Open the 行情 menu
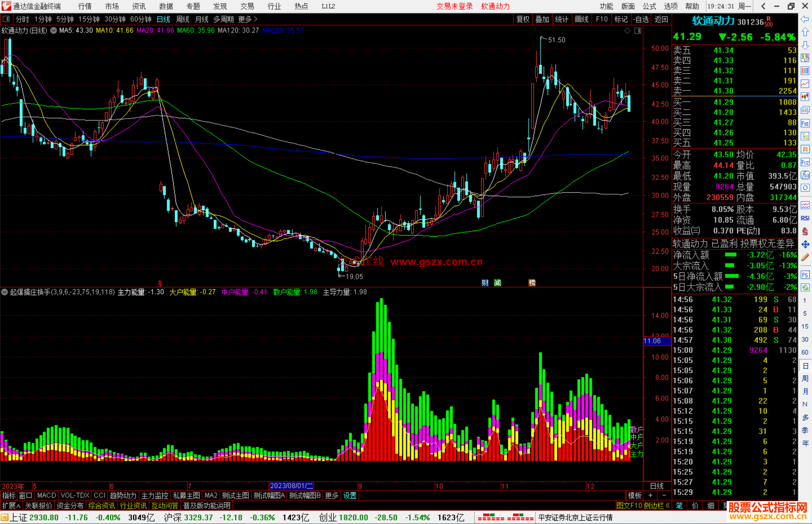 tap(85, 6)
